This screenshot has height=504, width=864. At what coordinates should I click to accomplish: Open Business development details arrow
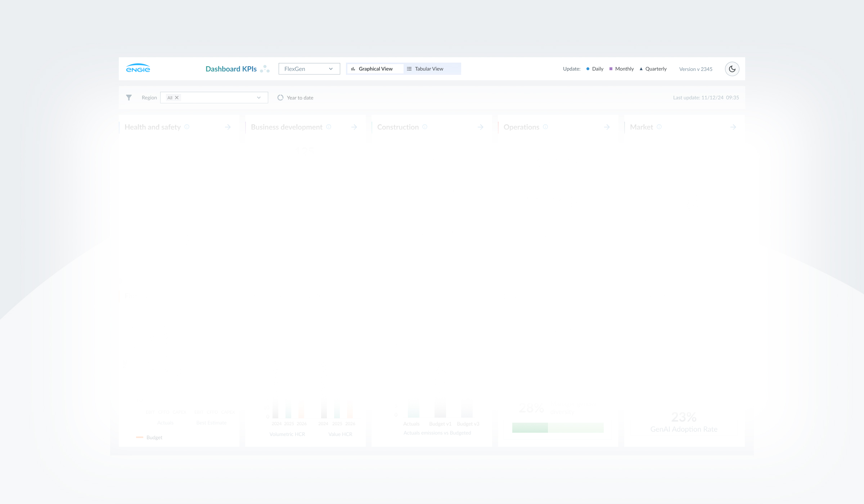coord(354,127)
